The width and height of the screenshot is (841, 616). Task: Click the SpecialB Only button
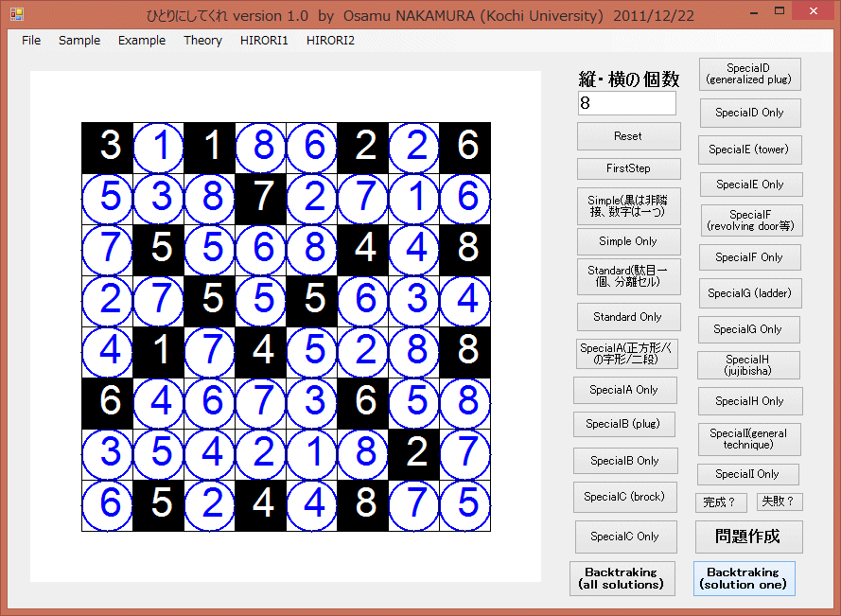coord(625,461)
